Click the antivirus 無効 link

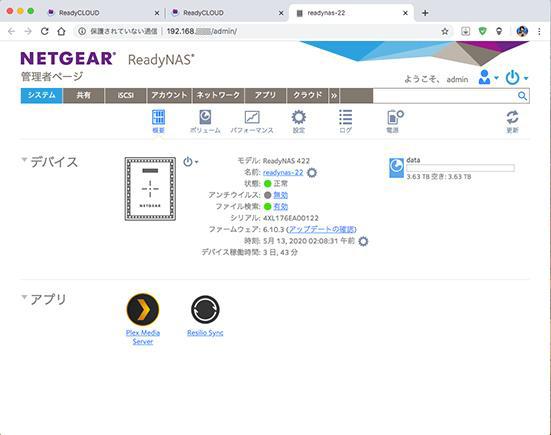280,195
